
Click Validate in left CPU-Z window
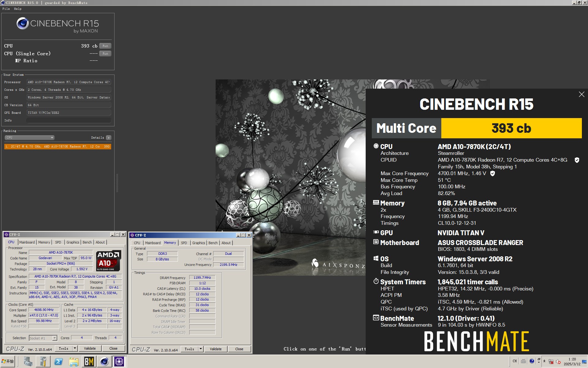click(x=90, y=349)
